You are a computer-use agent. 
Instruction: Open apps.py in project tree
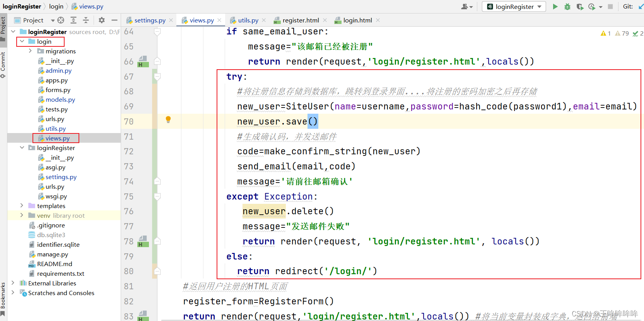click(56, 80)
